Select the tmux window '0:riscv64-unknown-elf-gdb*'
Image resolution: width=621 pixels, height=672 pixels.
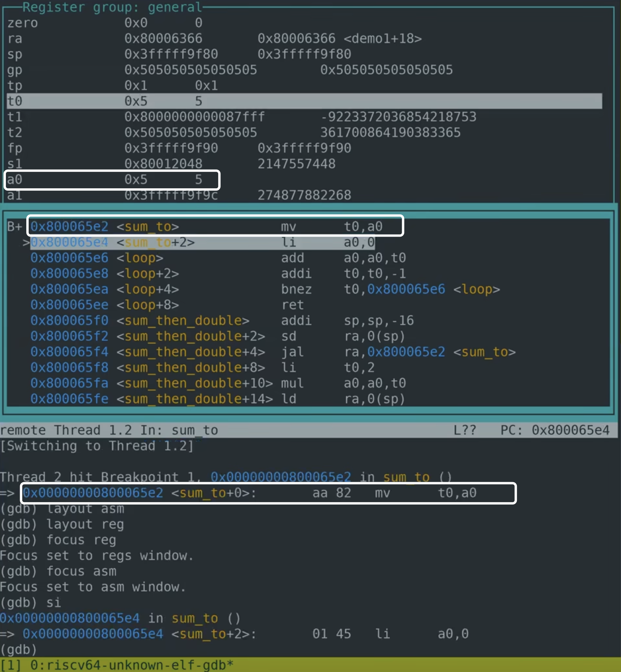click(132, 665)
